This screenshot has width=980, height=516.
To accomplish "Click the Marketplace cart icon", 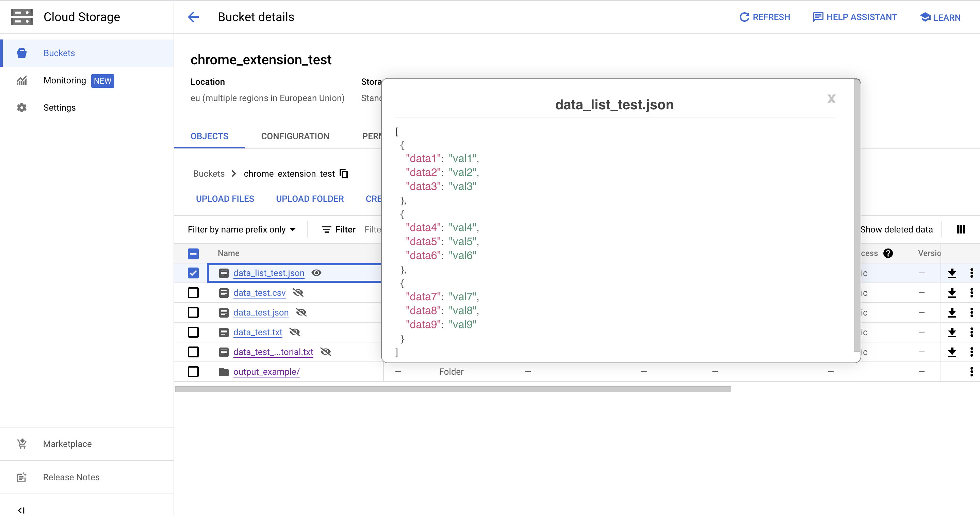I will [22, 444].
